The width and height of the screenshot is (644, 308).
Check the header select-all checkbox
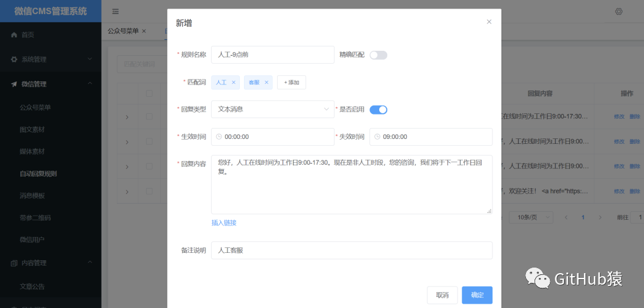tap(149, 93)
